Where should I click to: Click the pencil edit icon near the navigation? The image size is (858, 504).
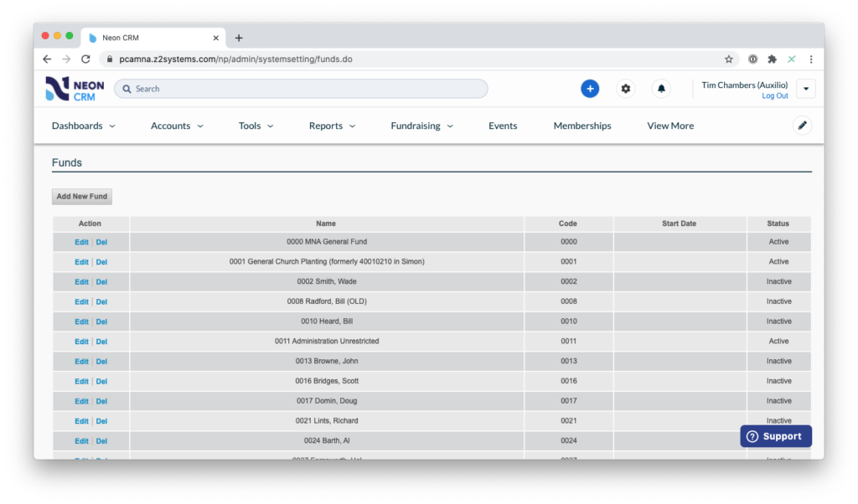pos(802,124)
